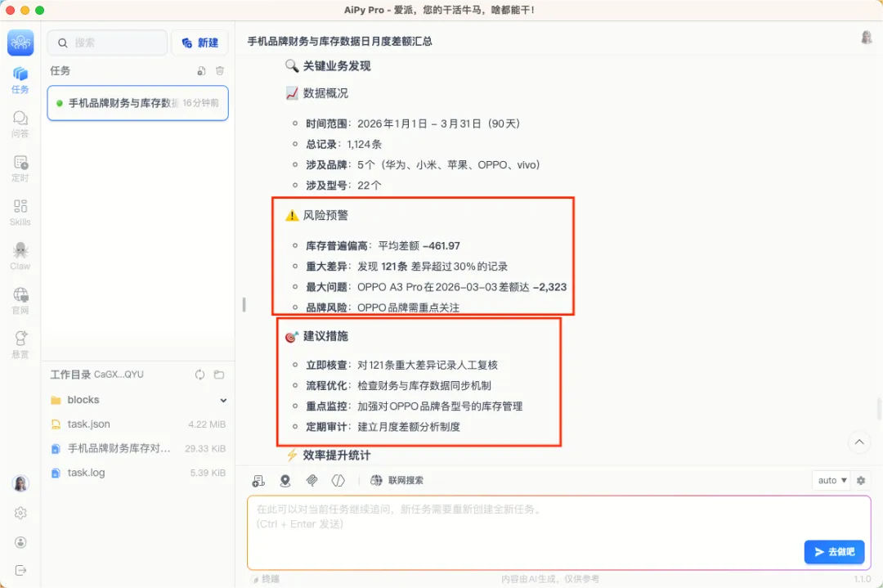Refresh the 工作目录 working directory
Image resolution: width=883 pixels, height=588 pixels.
pos(200,375)
